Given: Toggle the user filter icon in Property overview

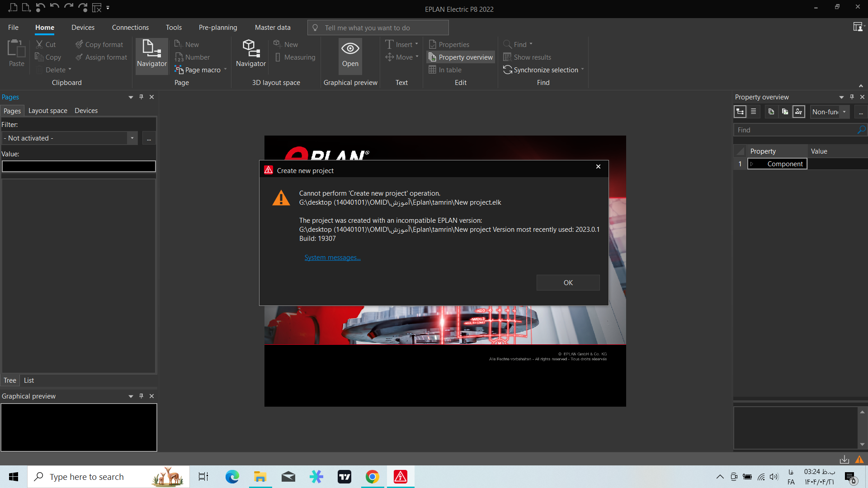Looking at the screenshot, I should coord(799,112).
